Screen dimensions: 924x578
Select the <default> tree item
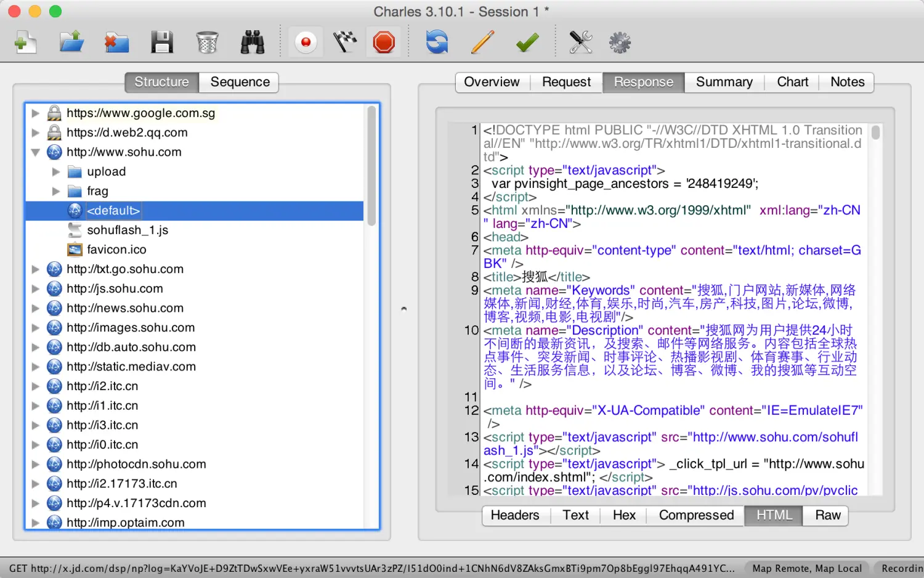click(x=195, y=211)
